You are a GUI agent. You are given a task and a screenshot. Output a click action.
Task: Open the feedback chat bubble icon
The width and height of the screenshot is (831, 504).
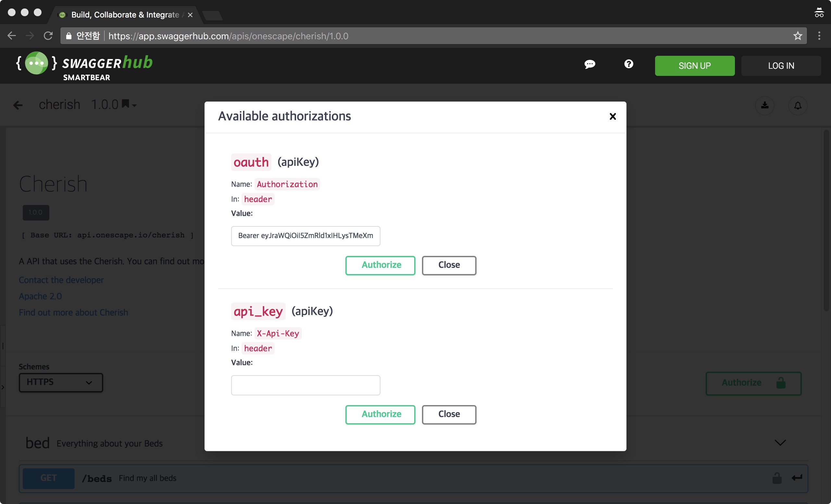pyautogui.click(x=589, y=64)
